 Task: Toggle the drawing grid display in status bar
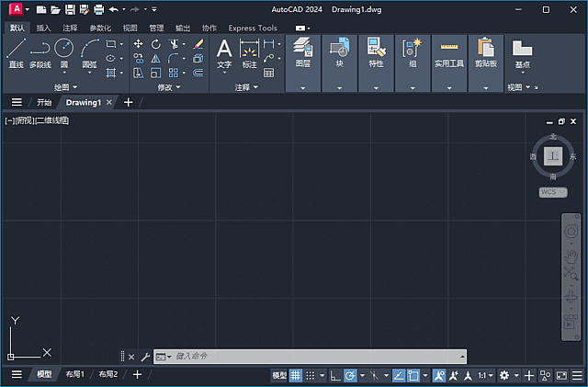[296, 375]
